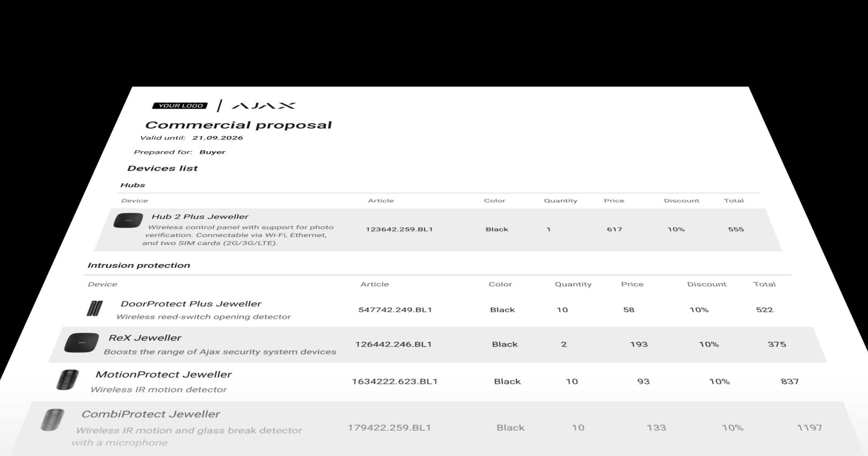Click the ReX Jeweller price 193
868x456 pixels.
[639, 344]
